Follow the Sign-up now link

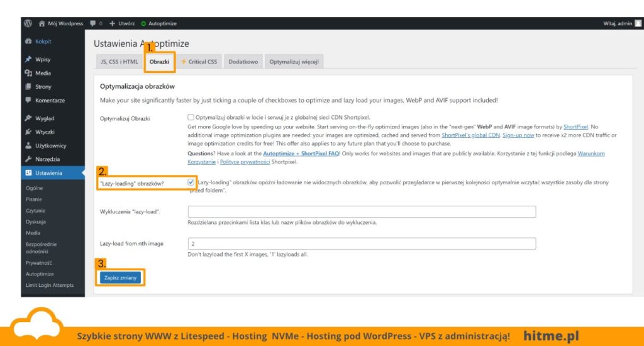[x=518, y=135]
